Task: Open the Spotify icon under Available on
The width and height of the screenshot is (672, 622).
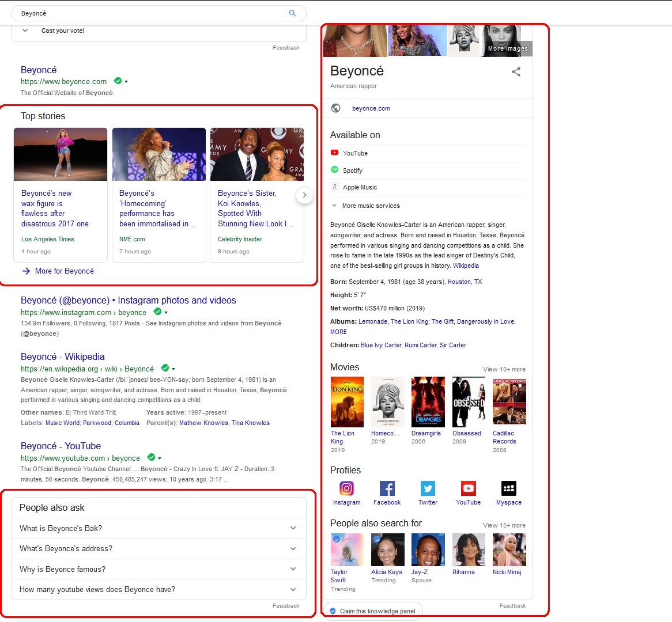Action: (335, 170)
